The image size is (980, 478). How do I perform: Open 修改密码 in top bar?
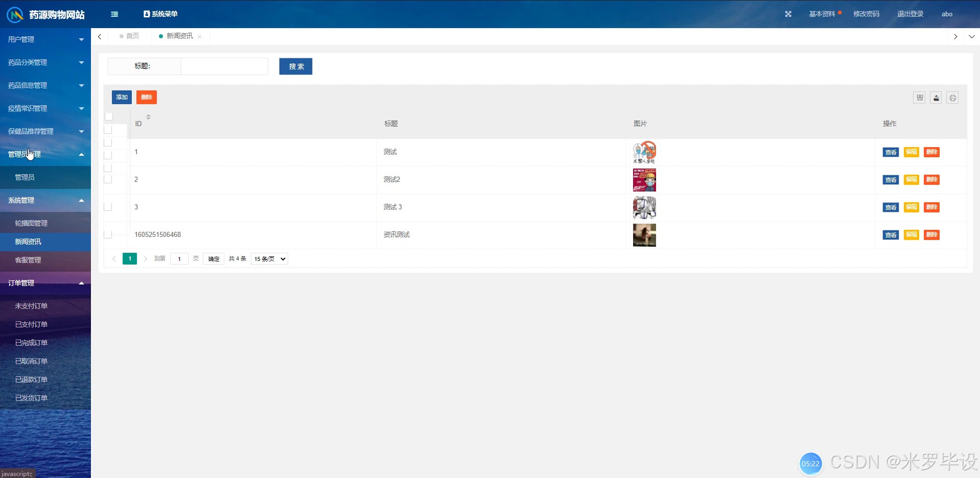866,14
